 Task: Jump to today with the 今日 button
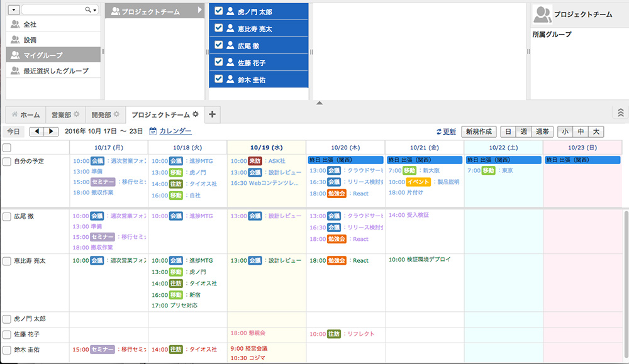click(14, 131)
